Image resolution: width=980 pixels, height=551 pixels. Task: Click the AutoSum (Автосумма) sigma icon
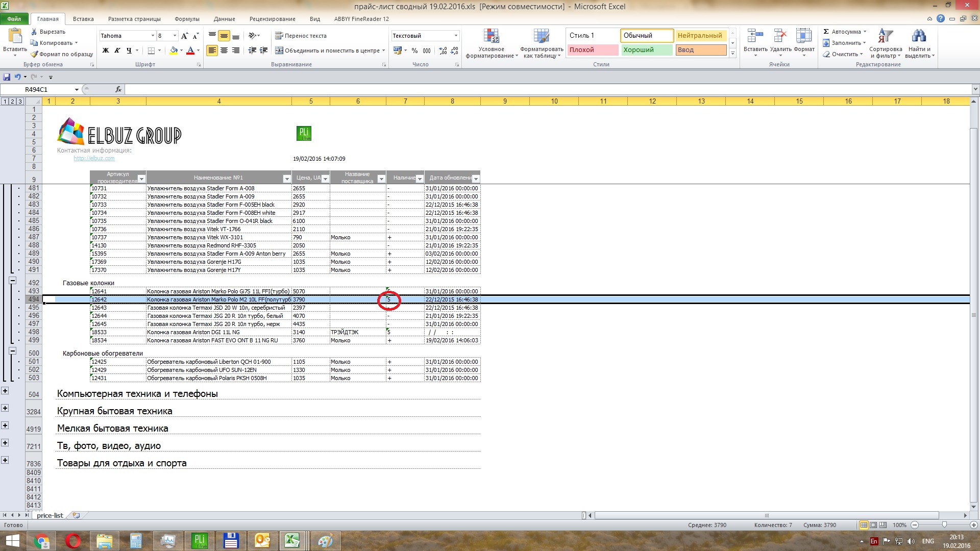point(826,32)
